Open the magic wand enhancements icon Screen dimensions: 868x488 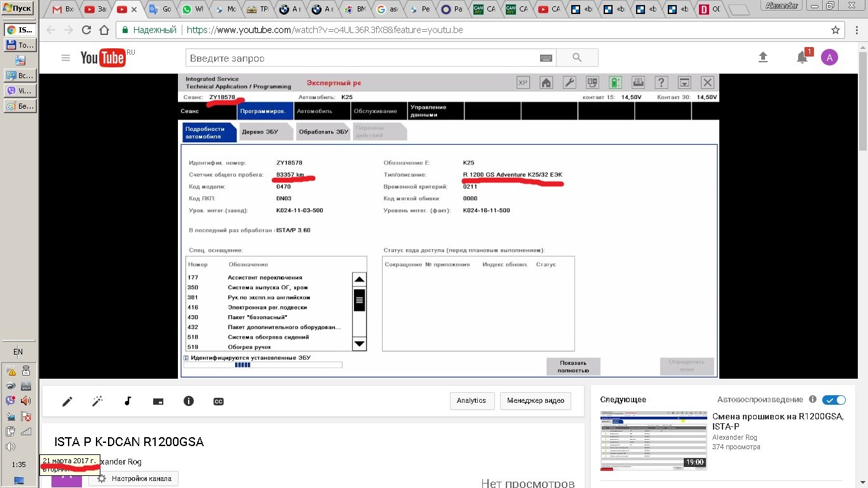pos(97,401)
